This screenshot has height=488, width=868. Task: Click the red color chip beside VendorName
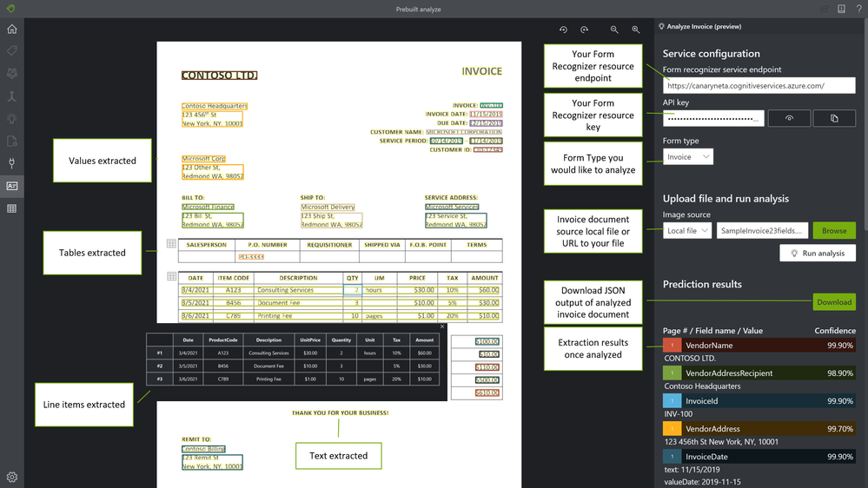coord(672,345)
